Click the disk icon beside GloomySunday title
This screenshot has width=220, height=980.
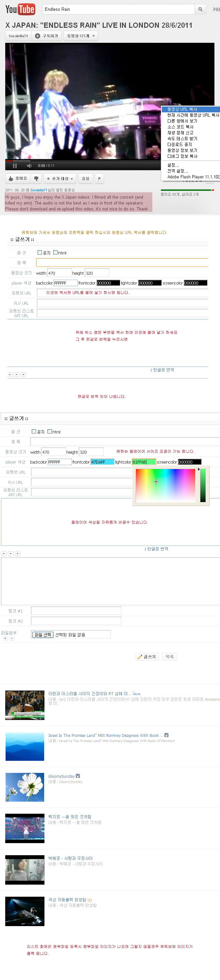click(x=78, y=776)
